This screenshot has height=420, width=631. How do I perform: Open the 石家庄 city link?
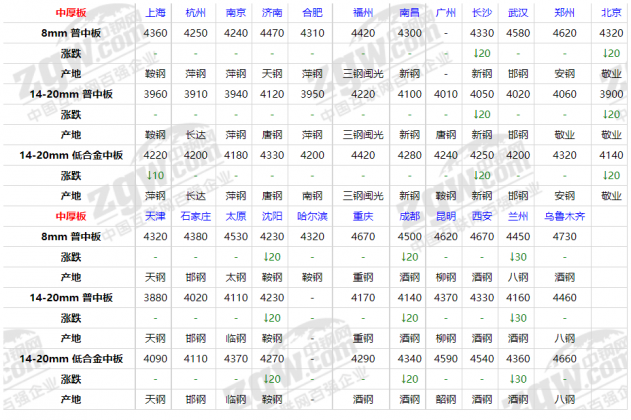(x=197, y=216)
